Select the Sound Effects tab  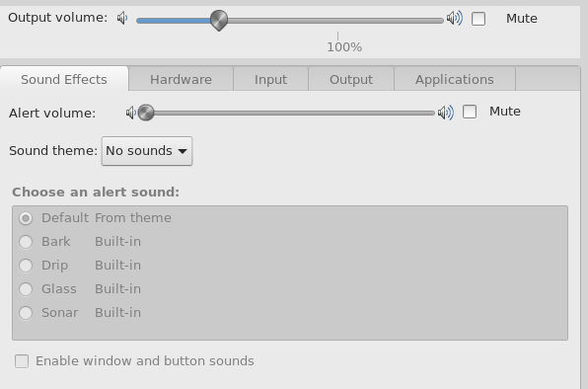point(64,79)
